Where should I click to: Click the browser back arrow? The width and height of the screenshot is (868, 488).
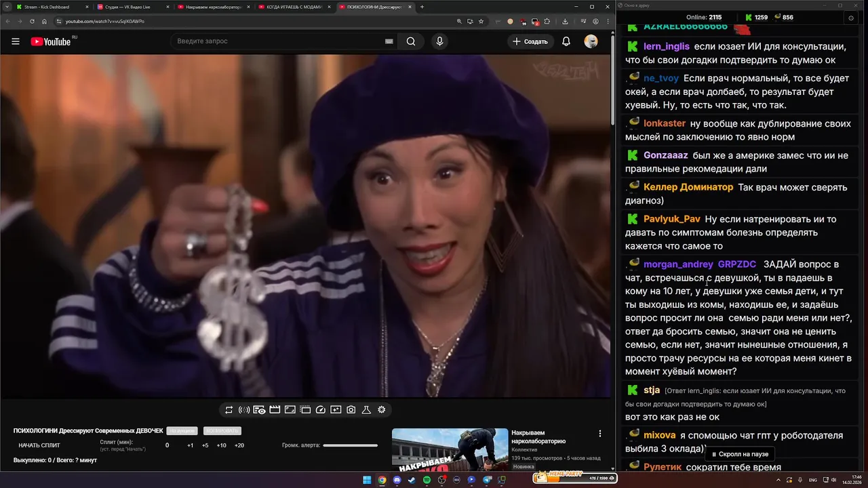pyautogui.click(x=7, y=21)
